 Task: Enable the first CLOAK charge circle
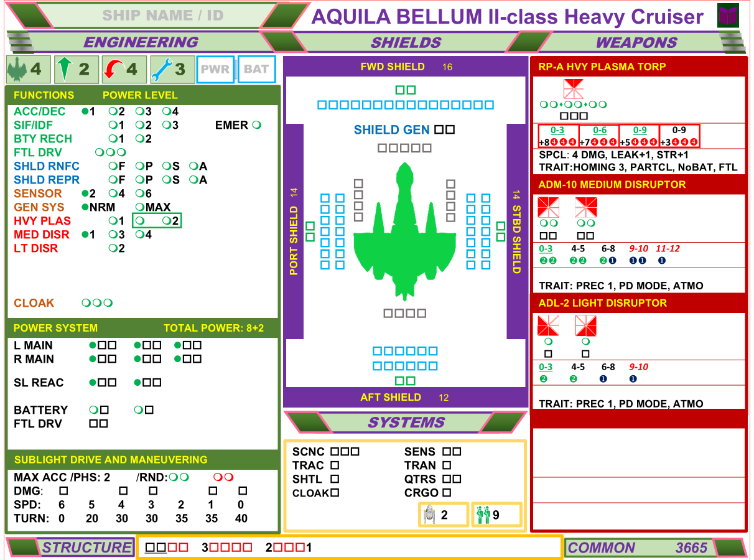(85, 302)
